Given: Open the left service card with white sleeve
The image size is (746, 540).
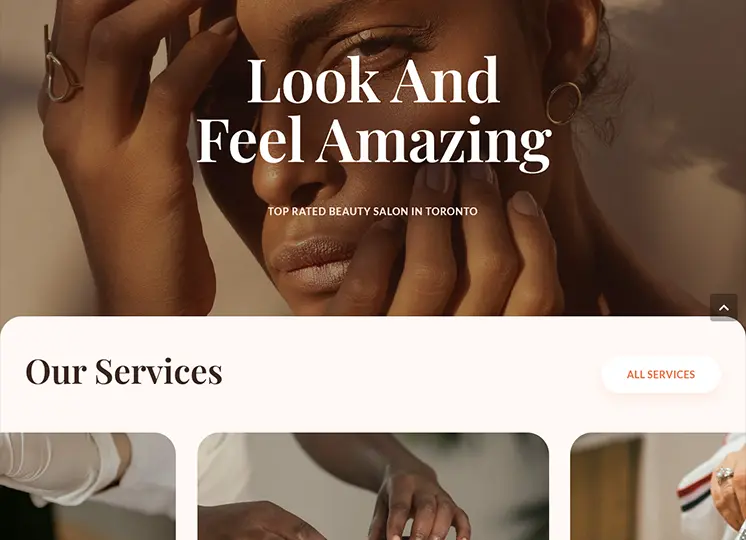Looking at the screenshot, I should [x=88, y=486].
